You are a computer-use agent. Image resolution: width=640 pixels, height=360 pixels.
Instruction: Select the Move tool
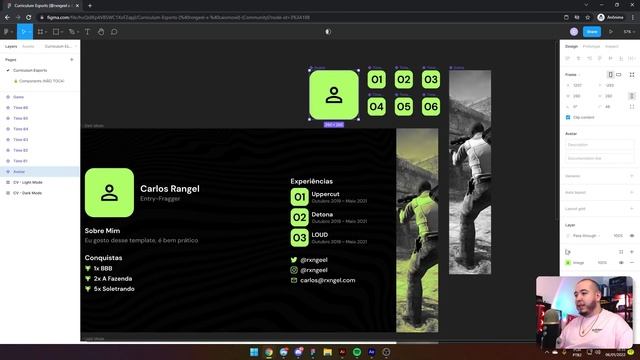click(x=23, y=32)
